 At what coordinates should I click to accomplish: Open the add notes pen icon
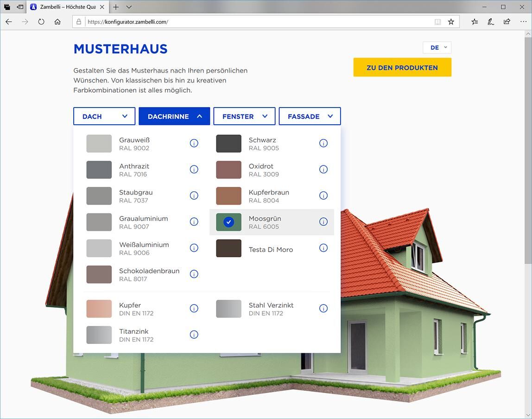491,22
